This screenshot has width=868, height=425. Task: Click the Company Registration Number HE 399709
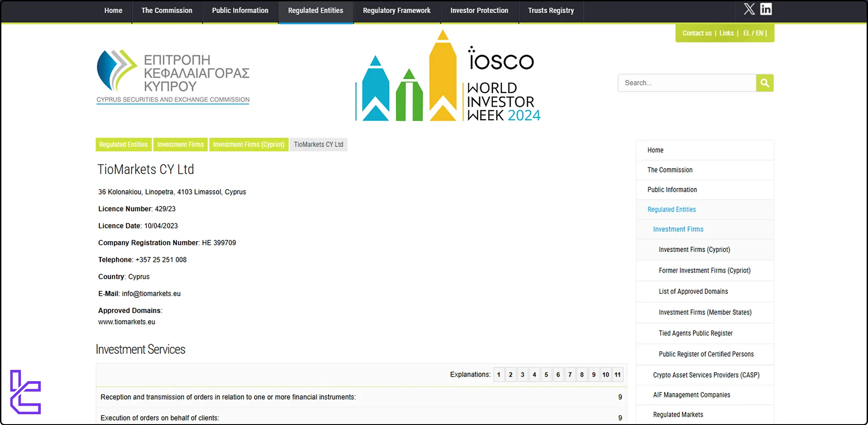point(167,243)
